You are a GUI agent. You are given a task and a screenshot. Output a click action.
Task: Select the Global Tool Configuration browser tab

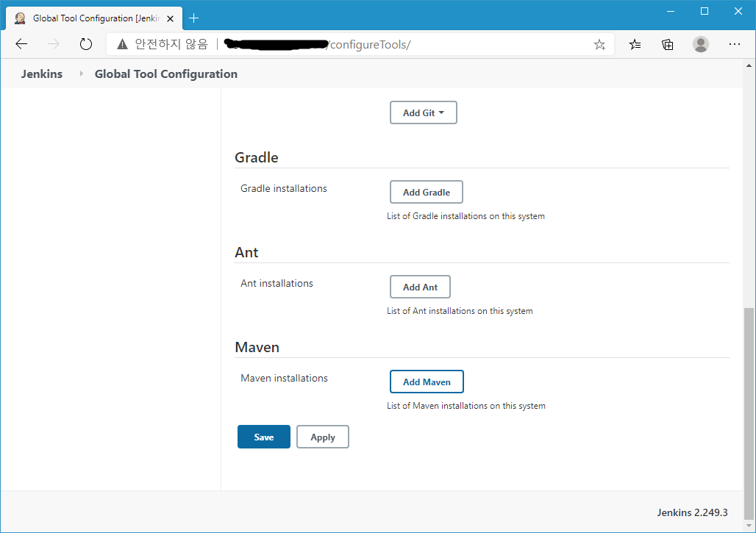point(94,18)
